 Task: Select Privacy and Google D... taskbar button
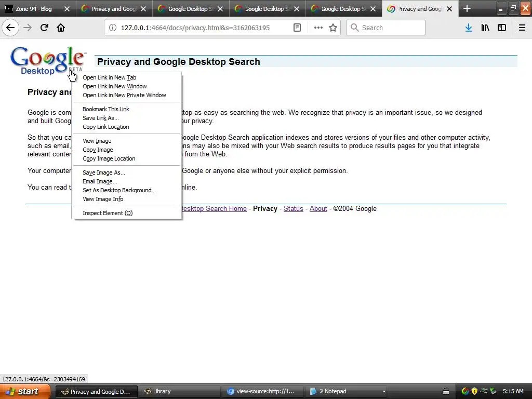(x=96, y=391)
